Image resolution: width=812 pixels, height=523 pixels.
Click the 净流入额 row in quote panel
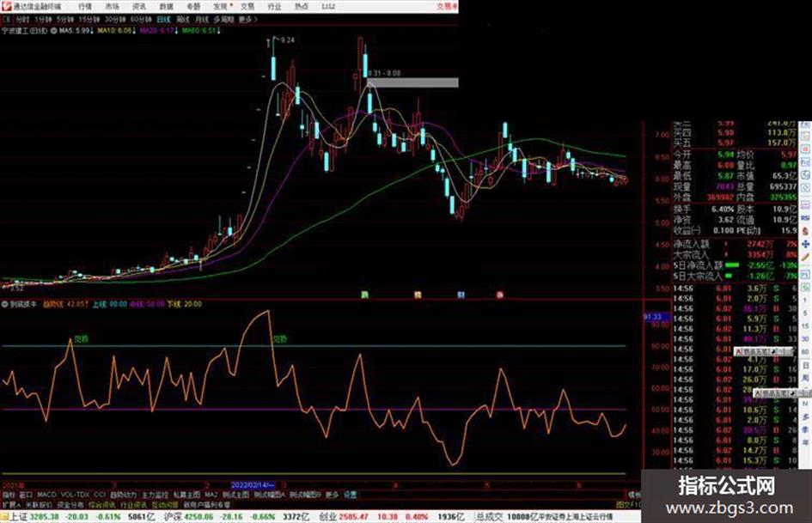736,243
